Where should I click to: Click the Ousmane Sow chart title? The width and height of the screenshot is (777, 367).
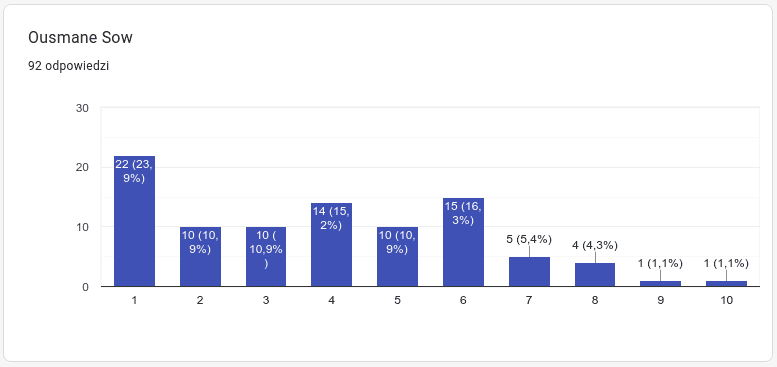pyautogui.click(x=80, y=38)
